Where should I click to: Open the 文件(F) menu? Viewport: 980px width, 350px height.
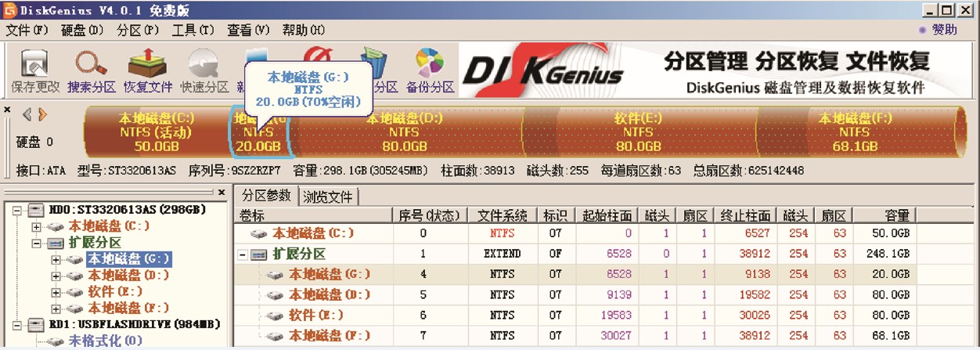click(x=27, y=30)
